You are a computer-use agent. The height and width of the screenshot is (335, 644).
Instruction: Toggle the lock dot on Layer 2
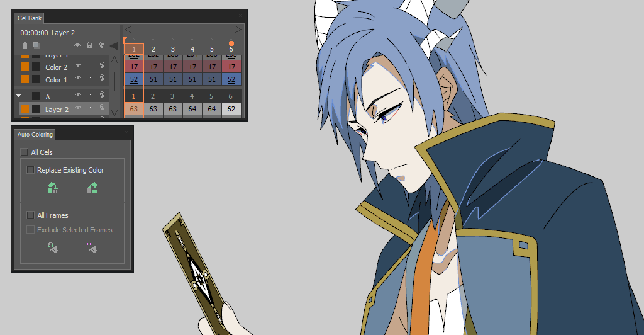[91, 108]
